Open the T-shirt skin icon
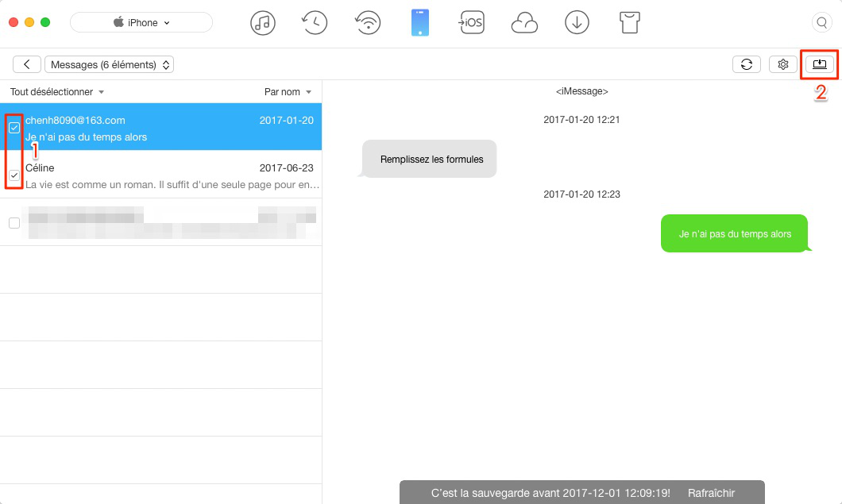 (629, 22)
